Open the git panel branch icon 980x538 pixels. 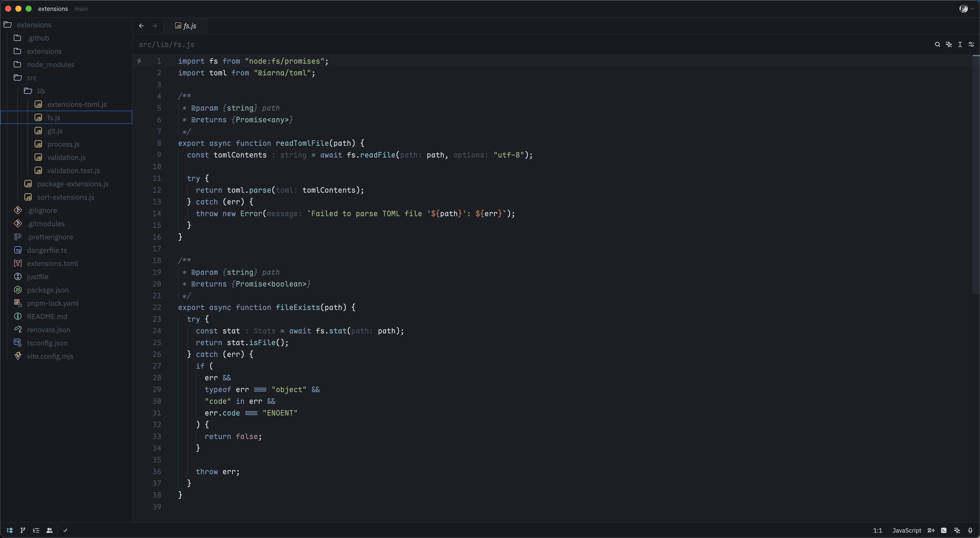[x=23, y=530]
